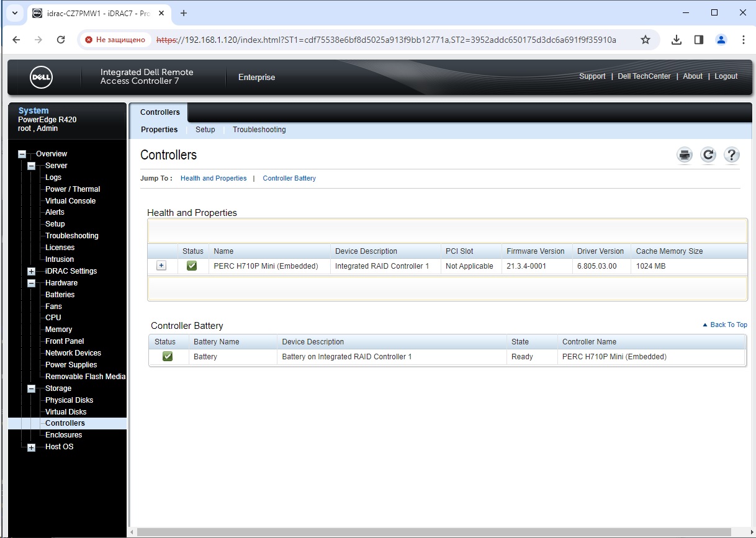Click the Back To Top link
756x538 pixels.
pos(725,325)
